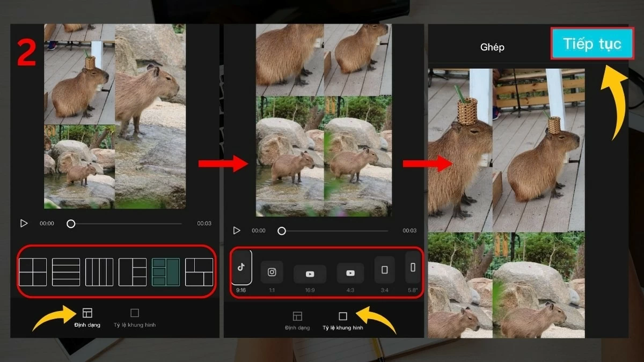Image resolution: width=644 pixels, height=362 pixels.
Task: Play the preview in the middle panel
Action: click(237, 231)
